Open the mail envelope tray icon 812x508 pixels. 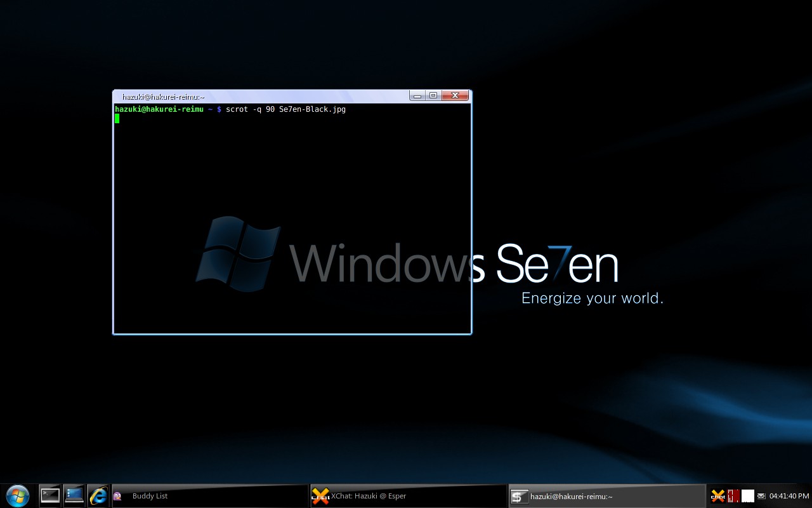[761, 496]
